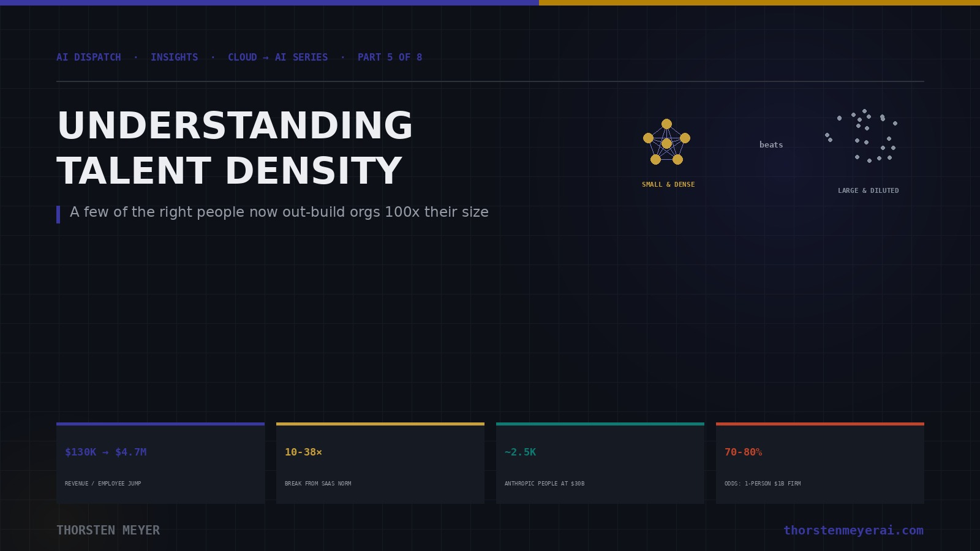
Task: Select the ANTHROPIC PEOPLE AT $30B label
Action: 545,484
